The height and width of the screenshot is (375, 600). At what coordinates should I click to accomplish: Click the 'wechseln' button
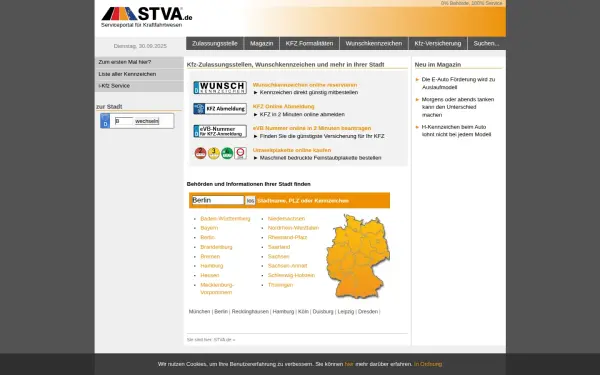tap(147, 121)
